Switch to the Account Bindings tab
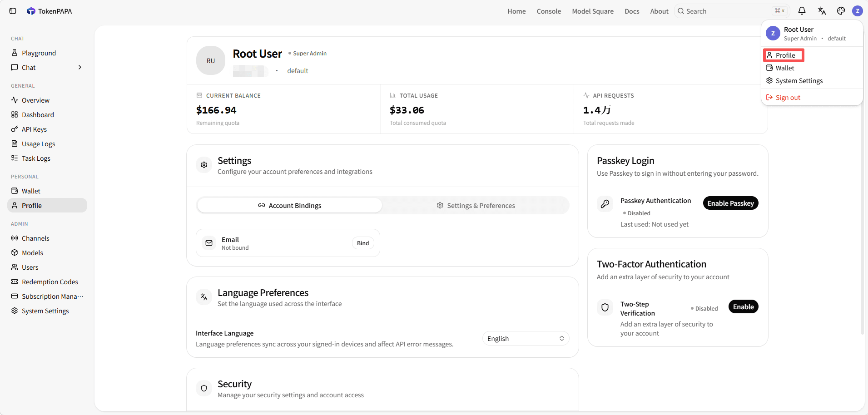The image size is (868, 415). (x=290, y=206)
